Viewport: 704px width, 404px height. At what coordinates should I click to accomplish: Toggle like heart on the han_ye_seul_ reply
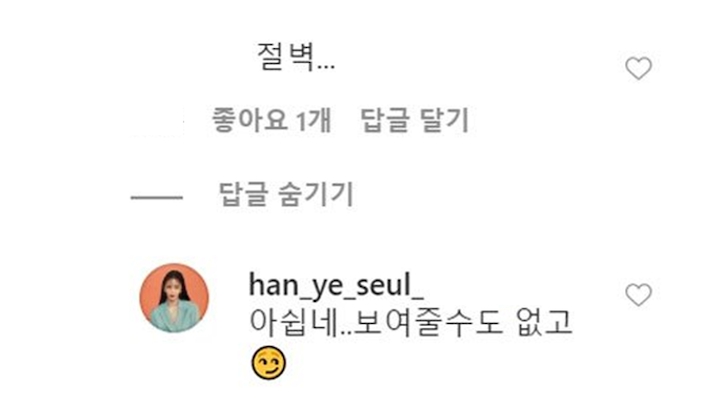click(x=638, y=294)
